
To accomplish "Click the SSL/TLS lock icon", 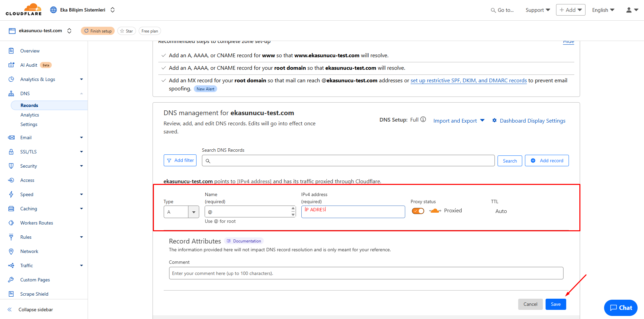I will [11, 152].
